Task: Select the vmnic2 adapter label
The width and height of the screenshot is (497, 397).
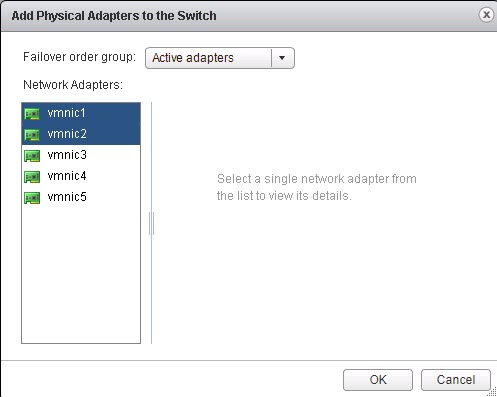Action: point(67,134)
